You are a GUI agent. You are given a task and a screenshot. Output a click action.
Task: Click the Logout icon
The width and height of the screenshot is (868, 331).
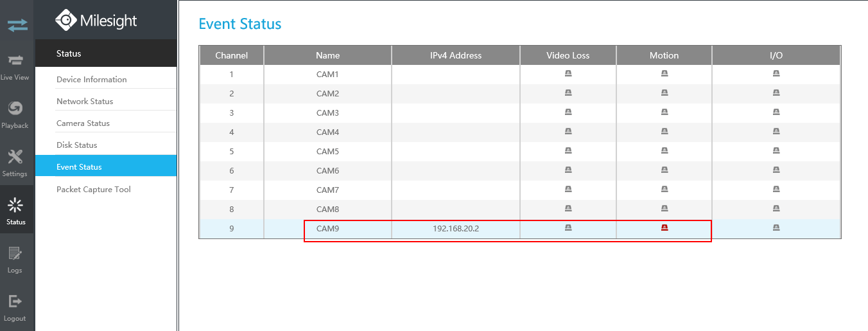15,302
